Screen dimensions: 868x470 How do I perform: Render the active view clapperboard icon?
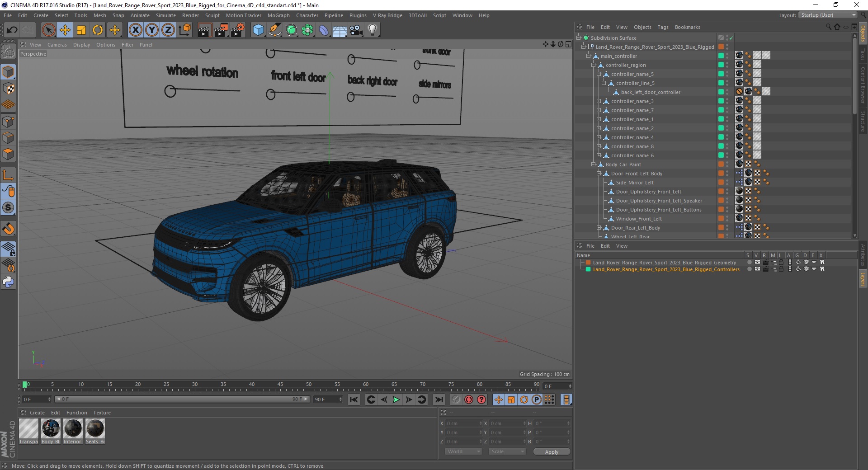[x=204, y=30]
